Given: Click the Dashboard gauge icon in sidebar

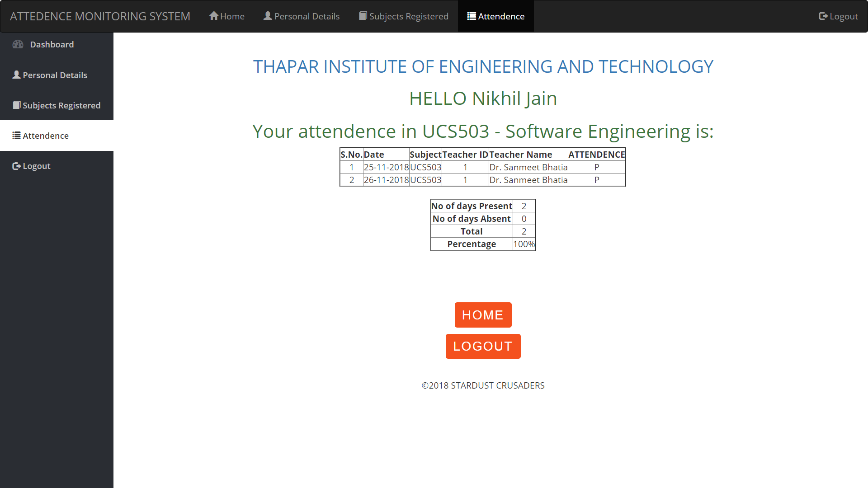Looking at the screenshot, I should click(18, 44).
